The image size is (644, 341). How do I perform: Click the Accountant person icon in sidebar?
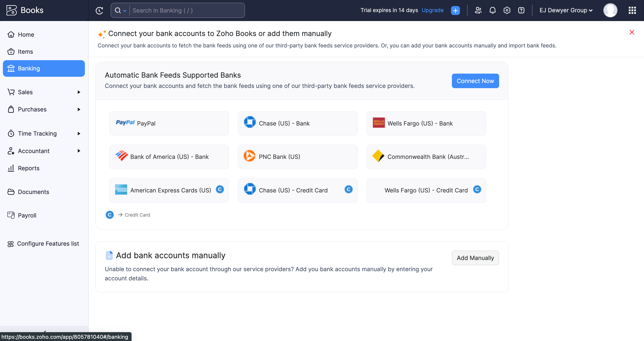coord(11,151)
